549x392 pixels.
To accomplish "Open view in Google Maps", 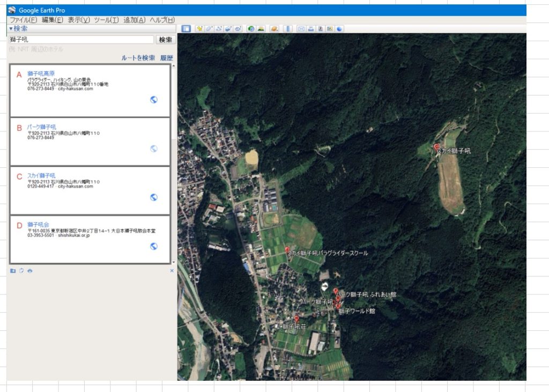I will click(x=330, y=29).
